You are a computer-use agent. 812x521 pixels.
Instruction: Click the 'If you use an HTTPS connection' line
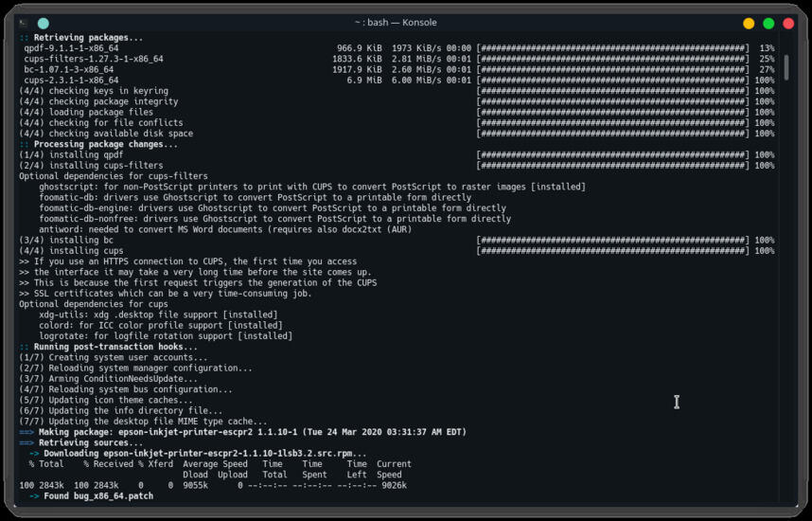(188, 261)
